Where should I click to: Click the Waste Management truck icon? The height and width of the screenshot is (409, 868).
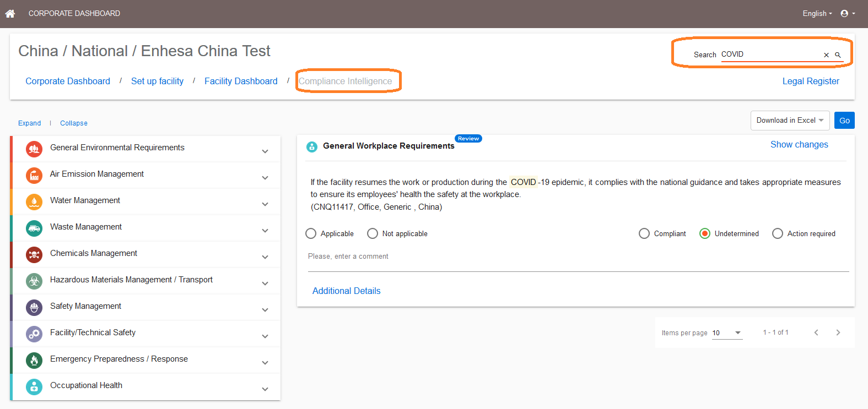pos(34,228)
